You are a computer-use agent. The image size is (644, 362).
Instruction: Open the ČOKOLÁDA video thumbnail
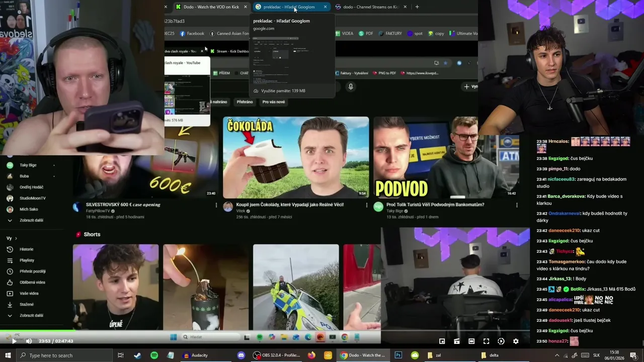pos(296,157)
